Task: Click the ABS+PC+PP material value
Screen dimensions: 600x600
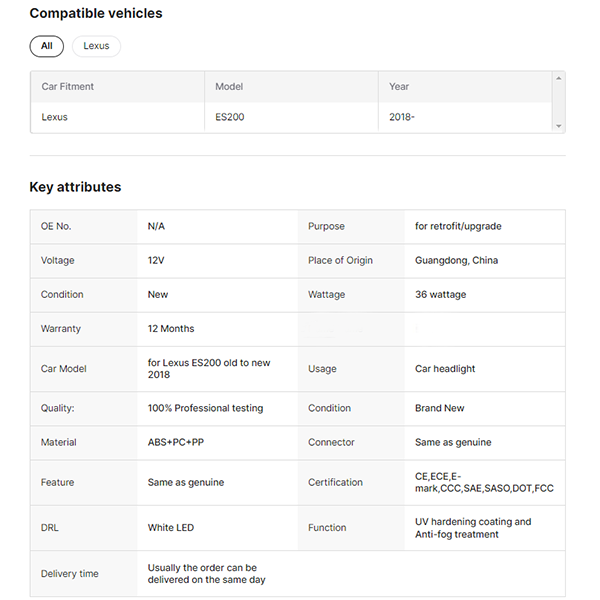Action: pos(176,442)
